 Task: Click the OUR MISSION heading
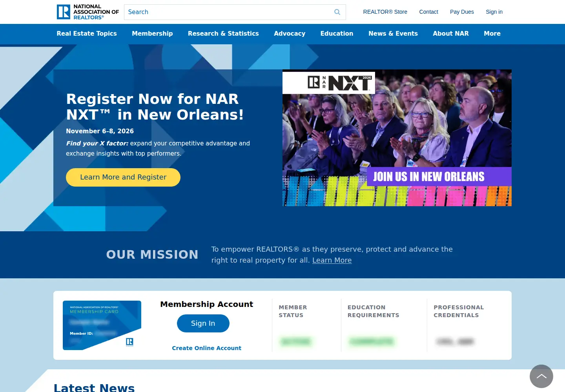pyautogui.click(x=152, y=255)
